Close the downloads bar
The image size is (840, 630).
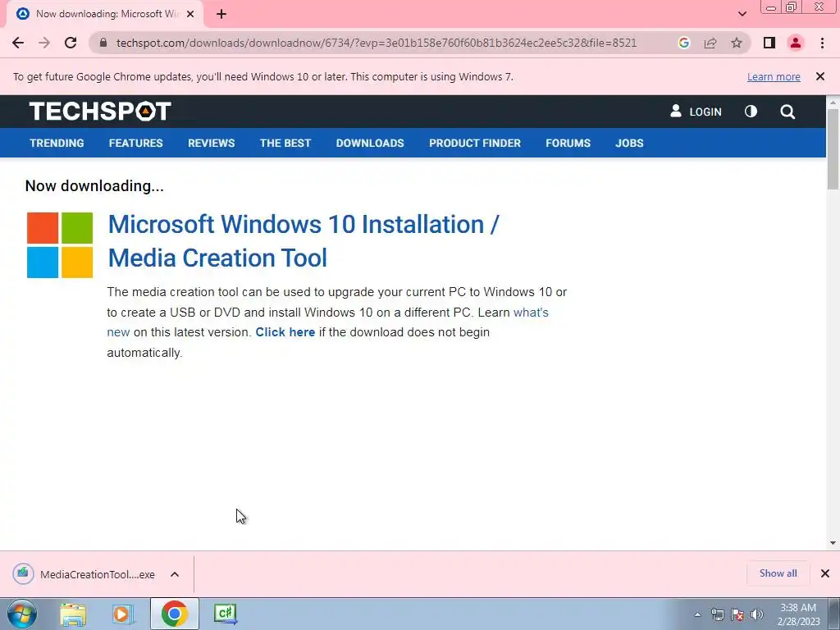point(825,573)
